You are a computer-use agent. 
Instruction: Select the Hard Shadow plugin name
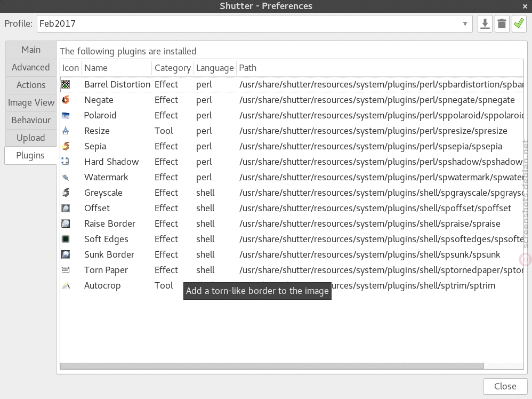pos(111,162)
